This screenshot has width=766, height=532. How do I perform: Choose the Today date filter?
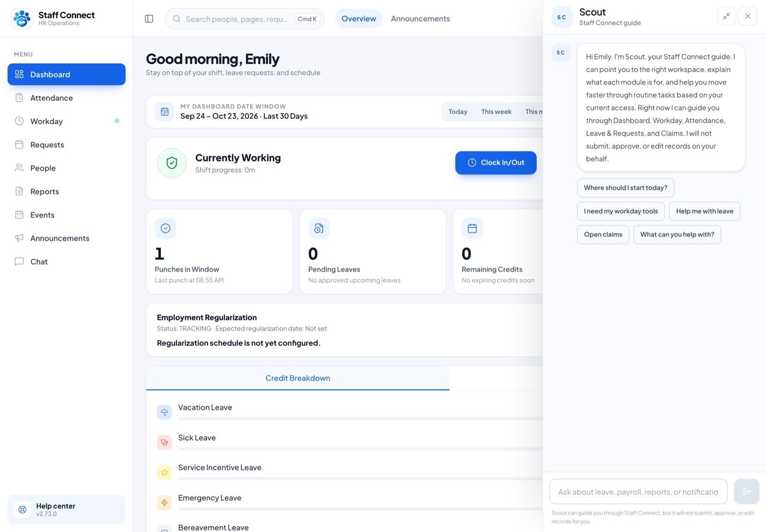pyautogui.click(x=458, y=112)
